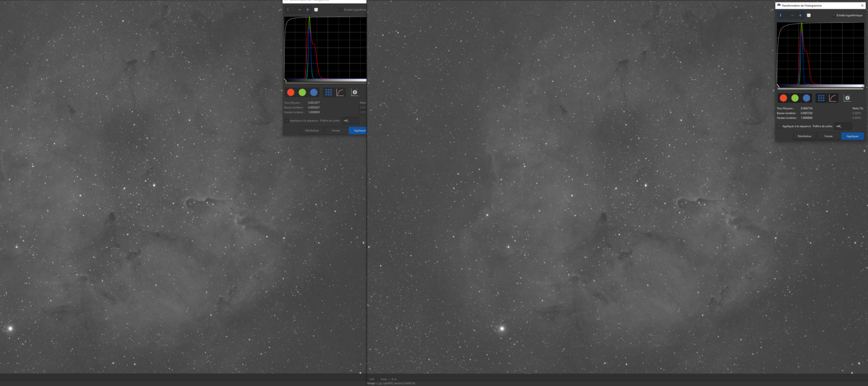Click zoom value field in left dialog
The width and height of the screenshot is (868, 386).
(290, 10)
